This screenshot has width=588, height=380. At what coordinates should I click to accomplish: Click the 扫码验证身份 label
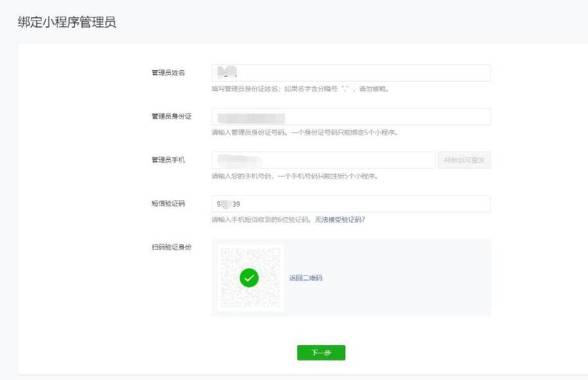pyautogui.click(x=171, y=247)
